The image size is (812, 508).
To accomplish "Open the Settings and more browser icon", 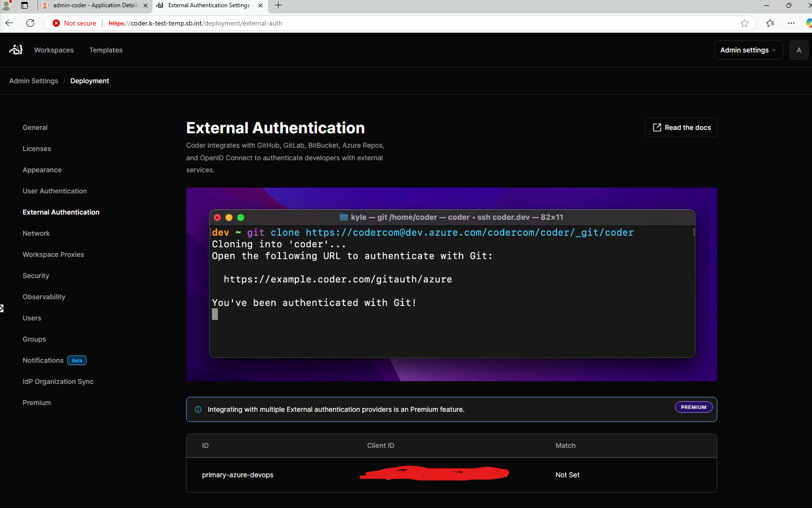I will [x=792, y=23].
